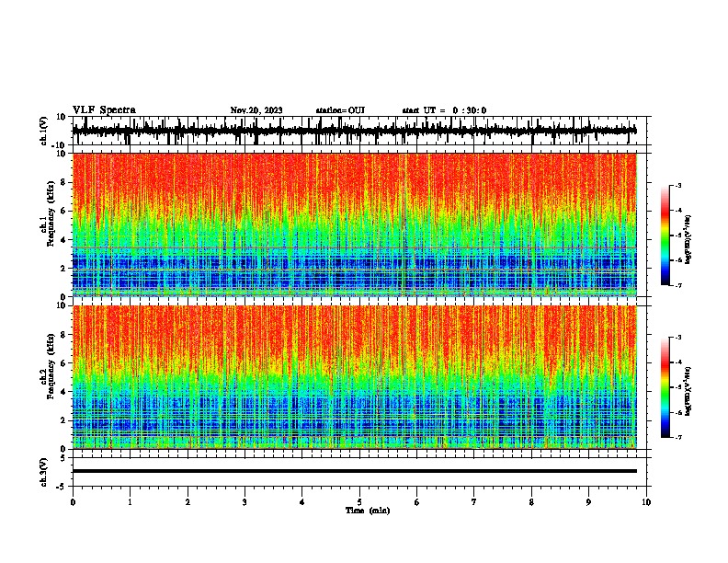The image size is (728, 563).
Task: Click time axis tick label "2"
Action: [x=188, y=502]
